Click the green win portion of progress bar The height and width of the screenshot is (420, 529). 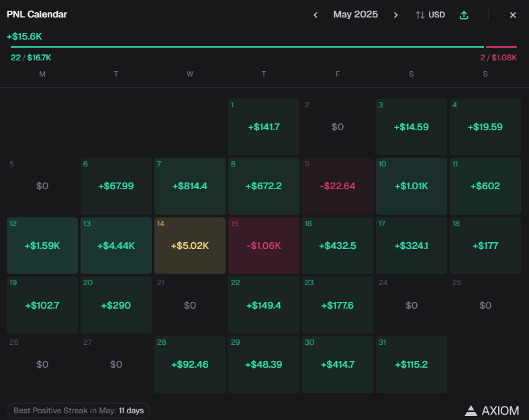click(247, 47)
